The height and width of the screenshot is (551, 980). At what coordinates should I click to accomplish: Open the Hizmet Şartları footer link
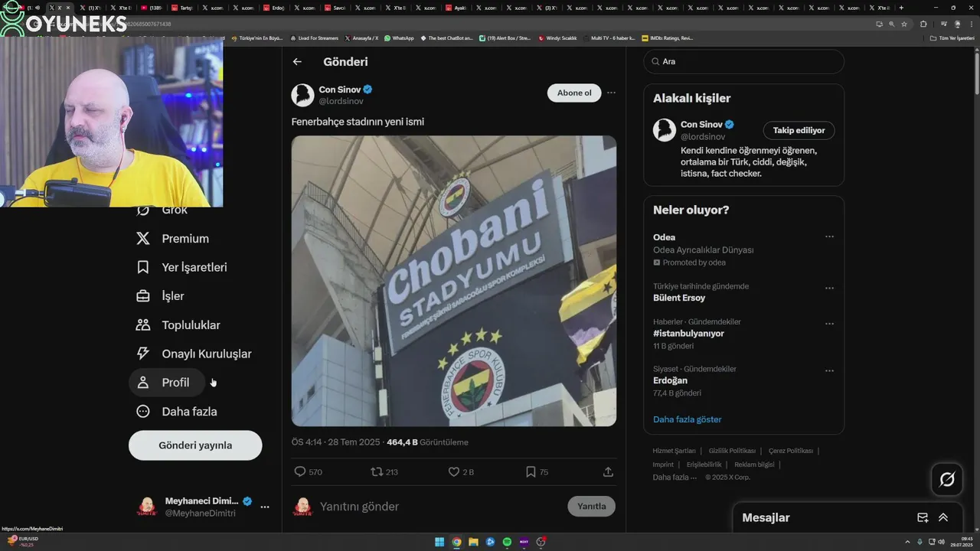(674, 451)
